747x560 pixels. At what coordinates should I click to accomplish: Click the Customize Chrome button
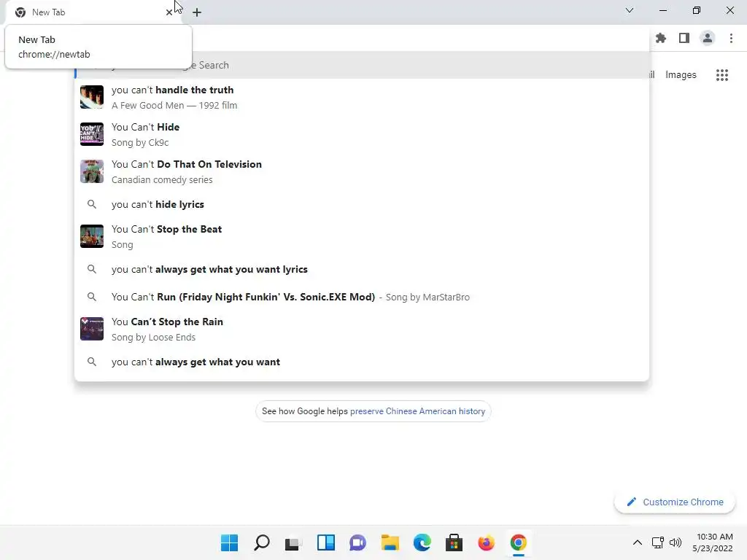coord(675,502)
